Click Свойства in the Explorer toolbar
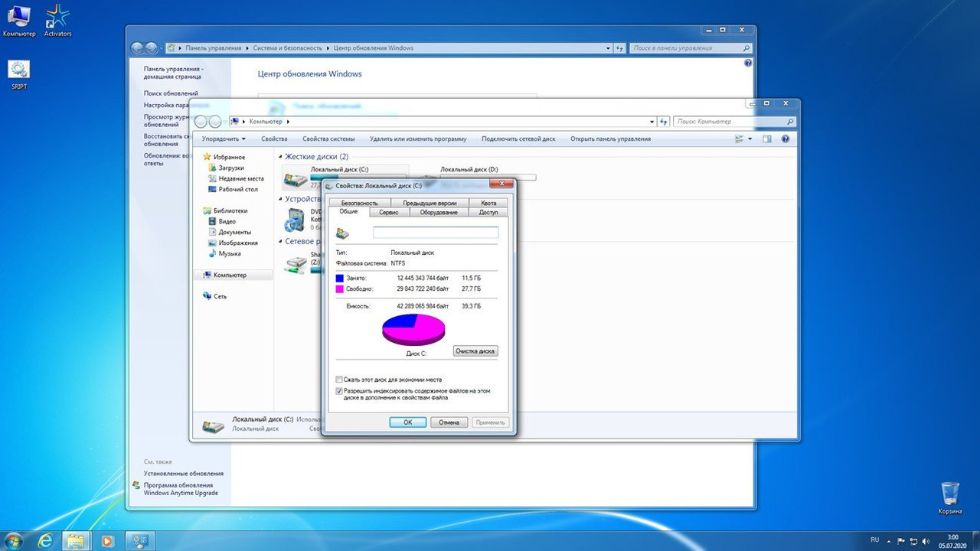 click(274, 139)
